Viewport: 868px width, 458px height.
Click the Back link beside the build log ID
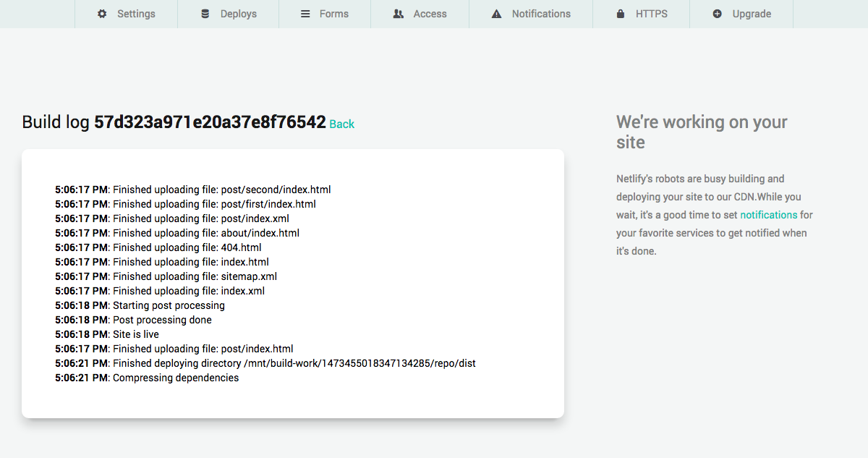coord(341,124)
